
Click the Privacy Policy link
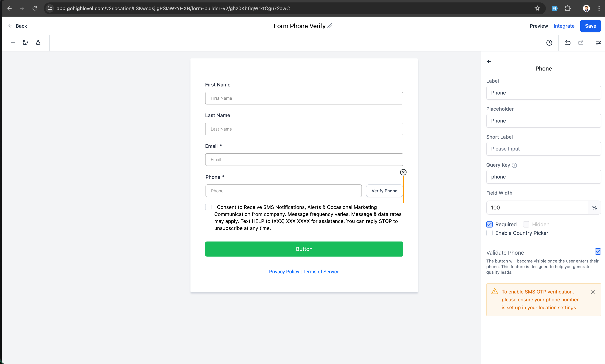[284, 272]
